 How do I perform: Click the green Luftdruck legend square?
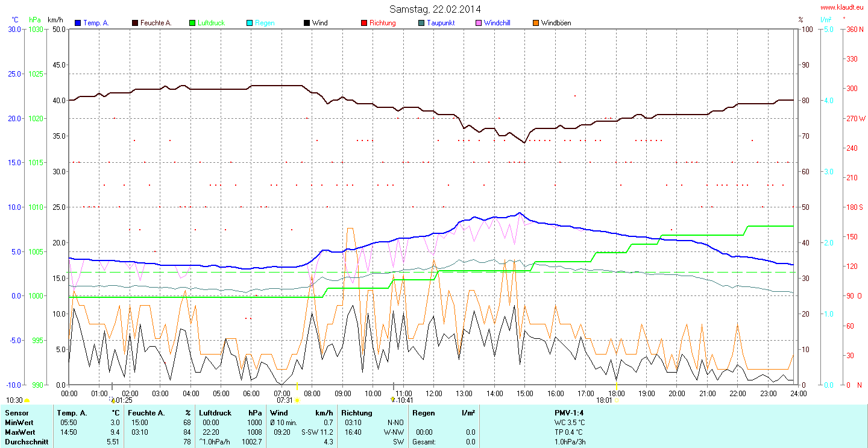pos(193,23)
